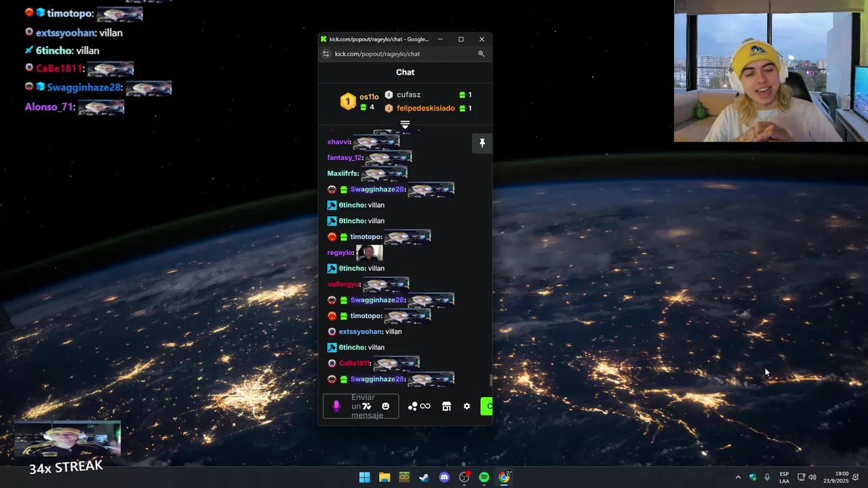The width and height of the screenshot is (868, 488).
Task: Open the green app icon next to File Explorer
Action: (x=404, y=477)
